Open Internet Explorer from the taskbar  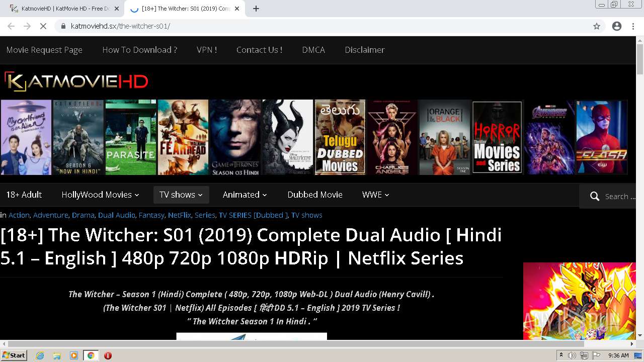[x=40, y=355]
